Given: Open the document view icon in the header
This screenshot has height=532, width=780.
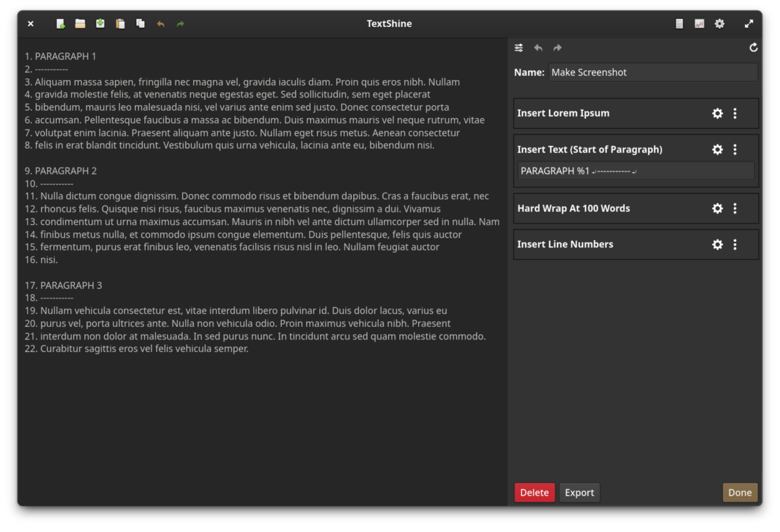Looking at the screenshot, I should point(679,24).
